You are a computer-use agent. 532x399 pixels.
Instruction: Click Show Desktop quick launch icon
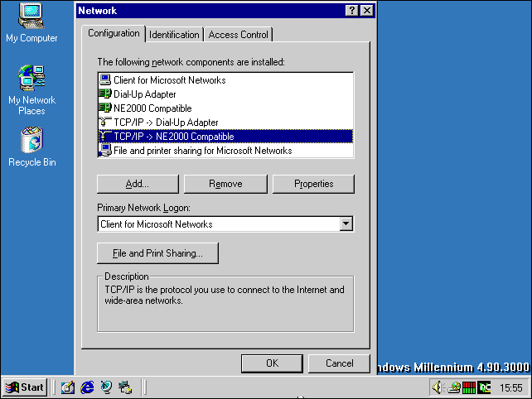click(67, 387)
